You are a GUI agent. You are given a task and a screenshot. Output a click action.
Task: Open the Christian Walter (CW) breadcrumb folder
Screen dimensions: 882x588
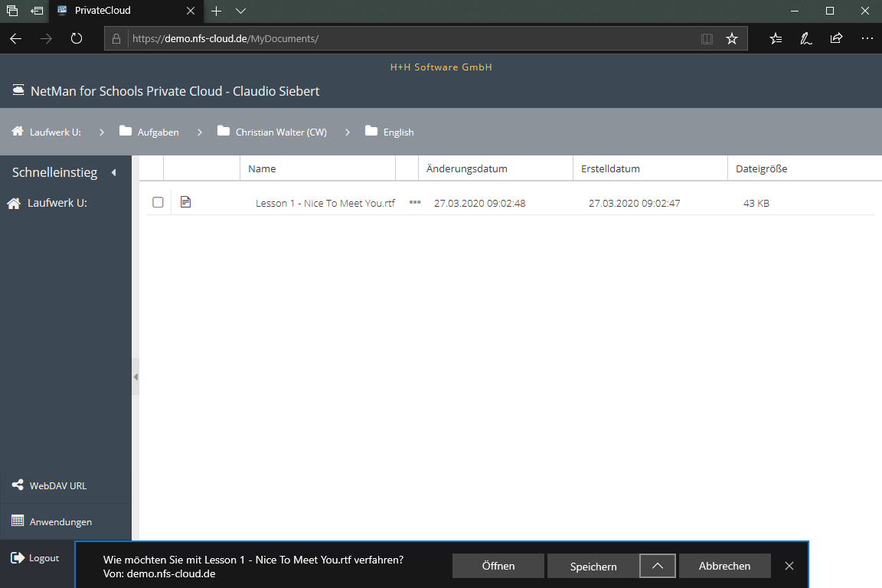pyautogui.click(x=281, y=132)
